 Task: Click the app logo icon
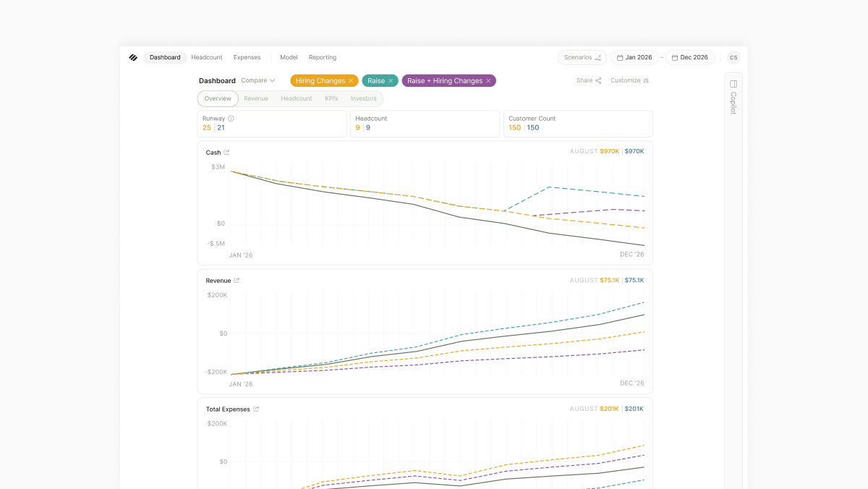coord(133,58)
